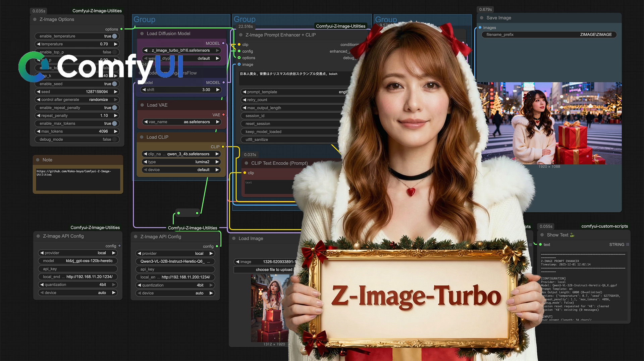Collapse the Z-Image Options node with its dot
The image size is (644, 361).
35,19
